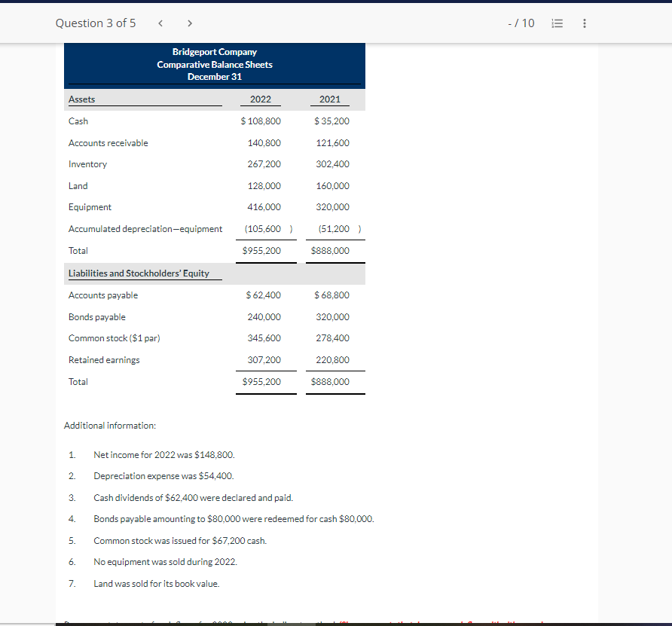Click the Retained earnings row
Screen dimensions: 672x626
pyautogui.click(x=104, y=359)
